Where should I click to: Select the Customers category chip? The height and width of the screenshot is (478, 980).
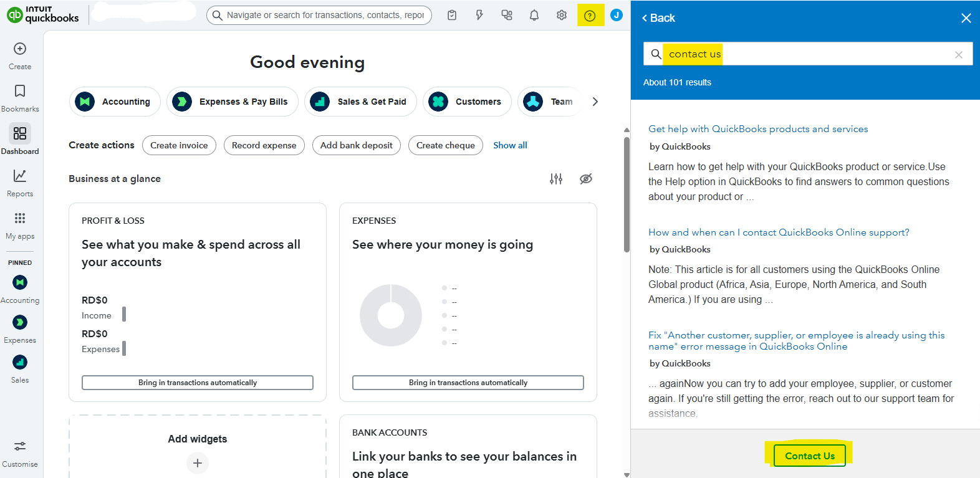pyautogui.click(x=467, y=102)
